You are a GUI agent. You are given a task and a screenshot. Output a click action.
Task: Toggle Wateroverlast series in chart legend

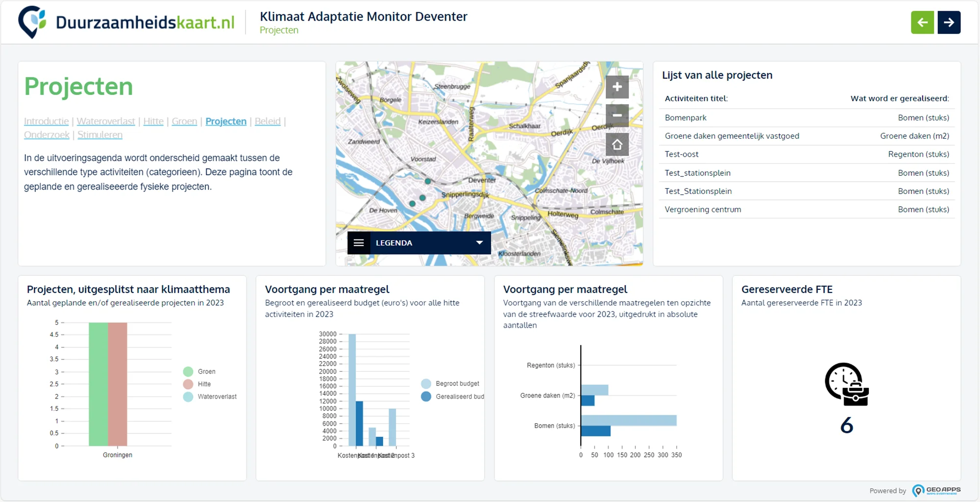point(210,397)
